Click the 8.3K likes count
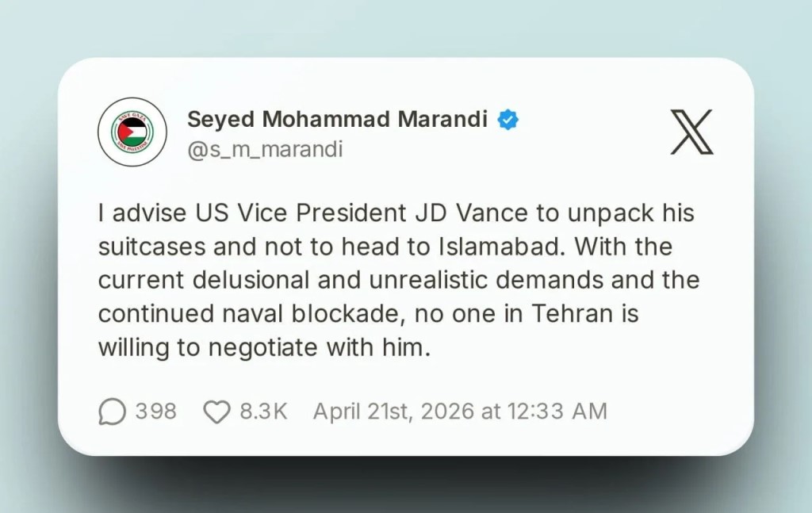The height and width of the screenshot is (513, 812). [x=262, y=411]
